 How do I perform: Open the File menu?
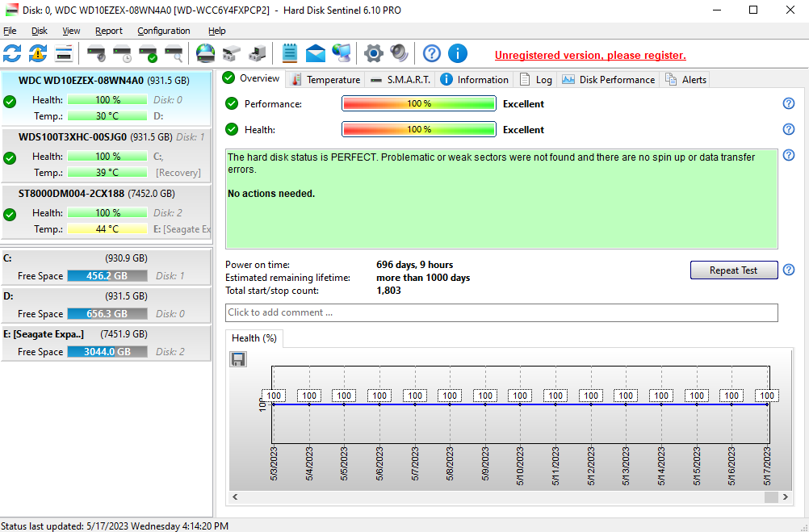(10, 31)
